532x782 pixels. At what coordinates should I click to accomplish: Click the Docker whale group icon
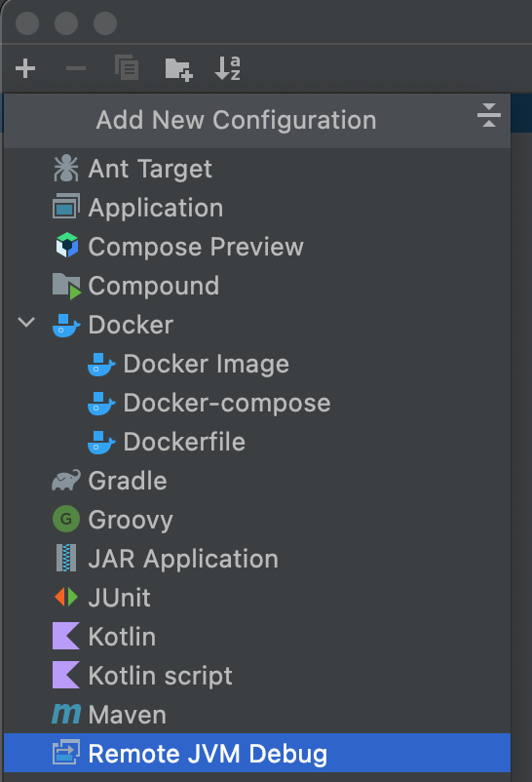(66, 326)
